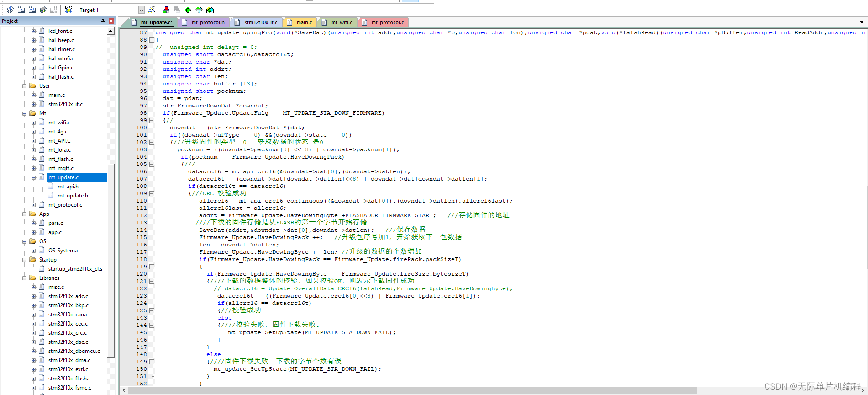
Task: Select mt_mqtt.c in the project tree
Action: 61,168
